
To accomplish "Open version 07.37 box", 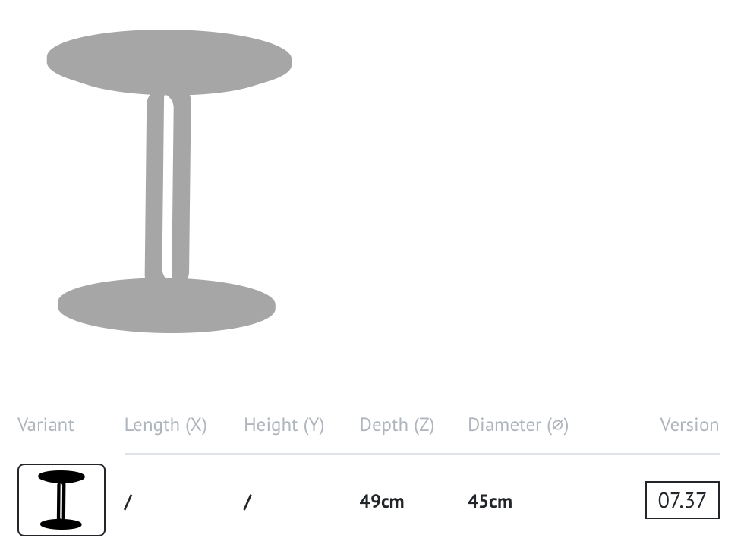I will tap(682, 500).
